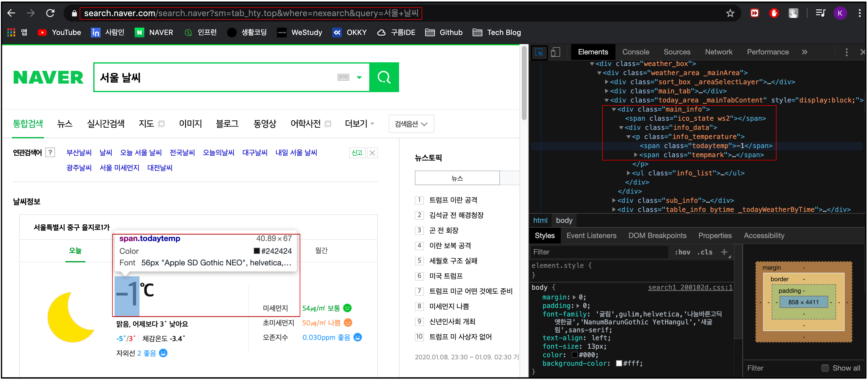
Task: Open the on-screen keyboard icon in search box
Action: 343,77
